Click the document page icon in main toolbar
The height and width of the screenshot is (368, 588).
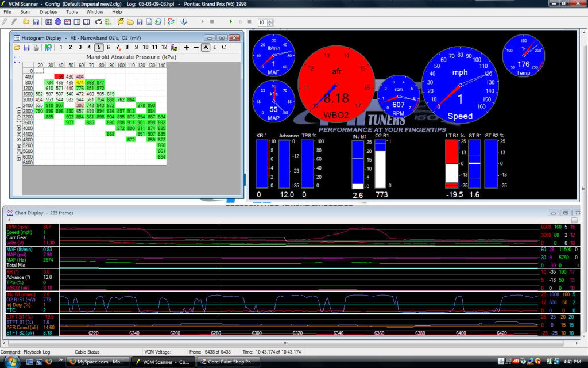(149, 22)
